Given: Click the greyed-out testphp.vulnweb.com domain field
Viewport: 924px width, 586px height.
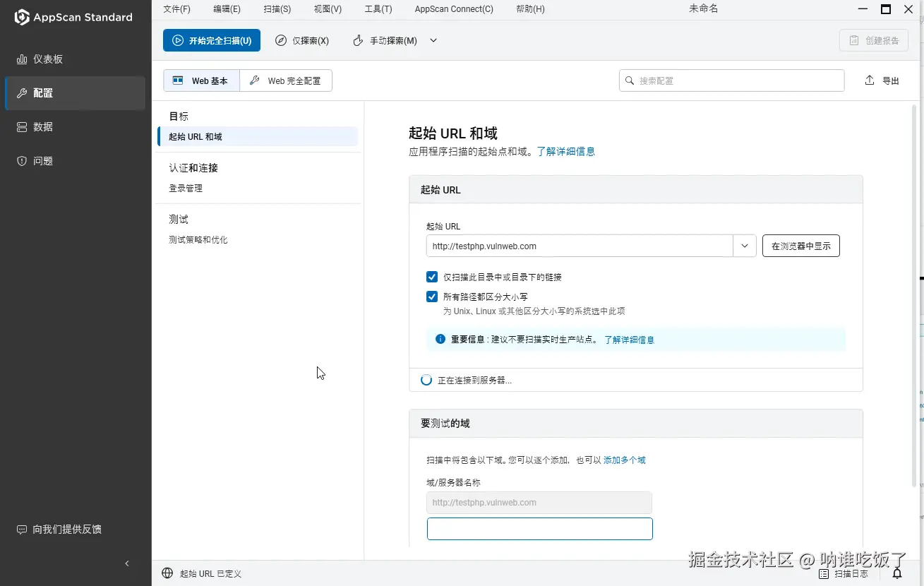Looking at the screenshot, I should (x=539, y=503).
